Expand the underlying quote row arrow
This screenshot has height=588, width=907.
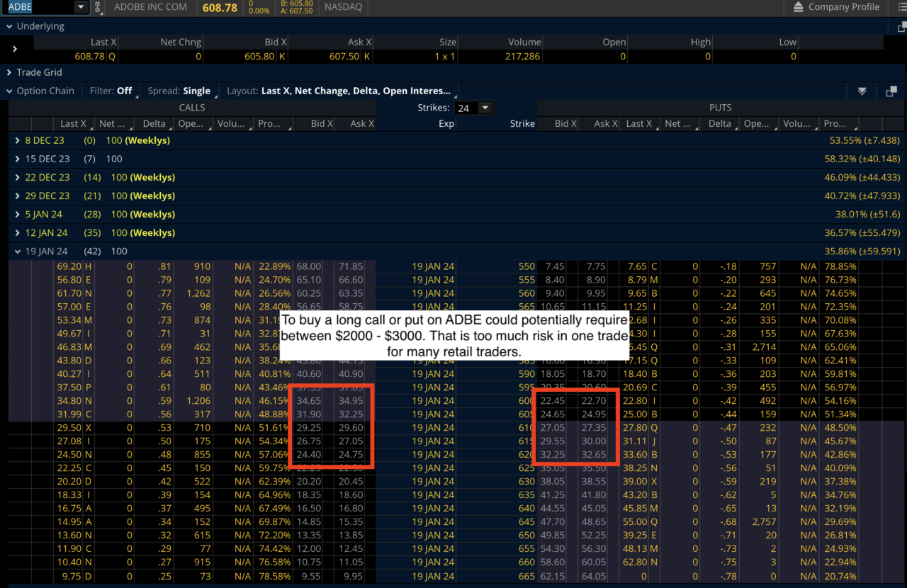coord(15,49)
